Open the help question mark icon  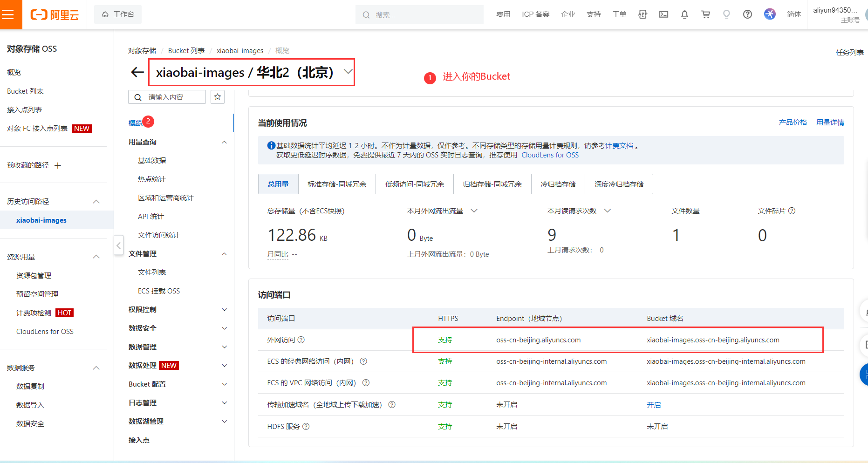point(747,14)
